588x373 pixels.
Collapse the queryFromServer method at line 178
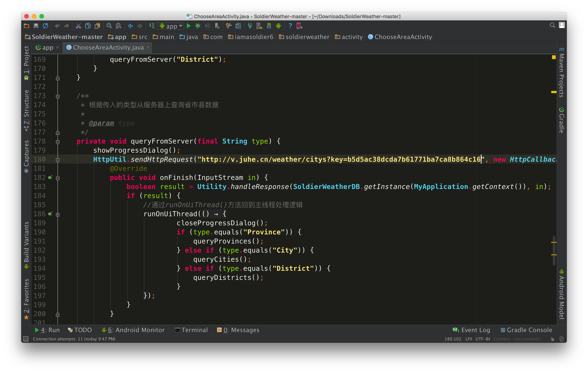coord(58,142)
